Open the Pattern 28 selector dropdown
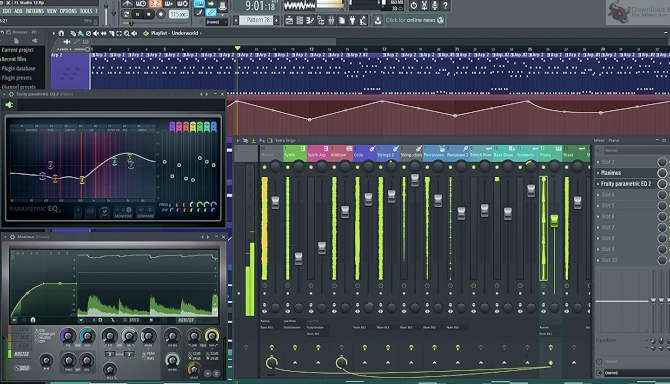Viewport: 670px width, 384px height. coord(256,20)
